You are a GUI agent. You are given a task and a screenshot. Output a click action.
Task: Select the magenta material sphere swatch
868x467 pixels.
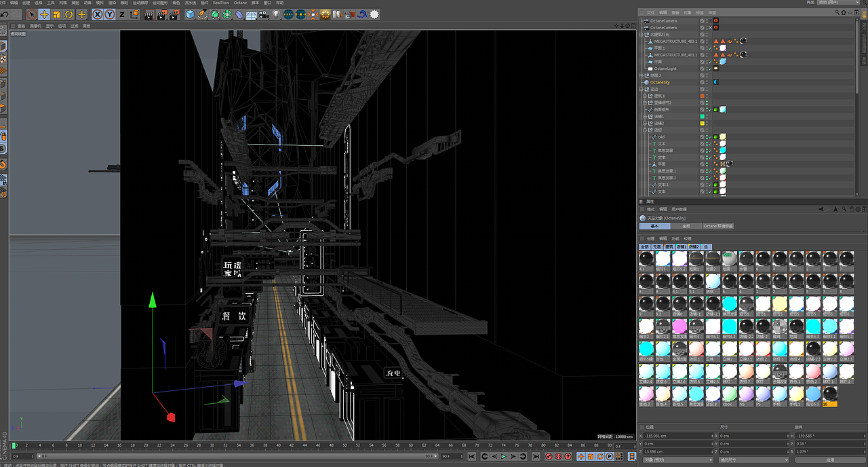coord(679,327)
